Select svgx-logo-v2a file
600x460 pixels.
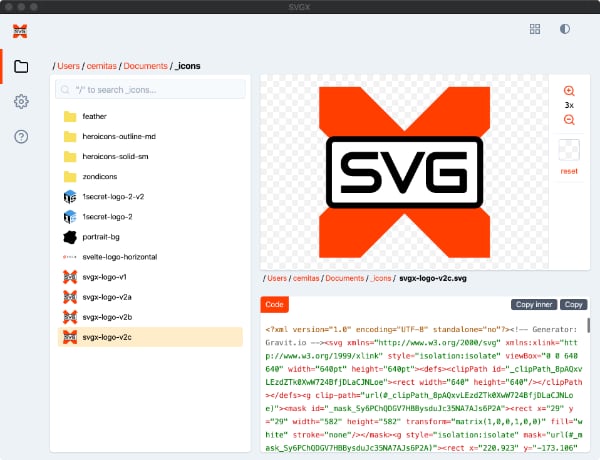pyautogui.click(x=150, y=297)
